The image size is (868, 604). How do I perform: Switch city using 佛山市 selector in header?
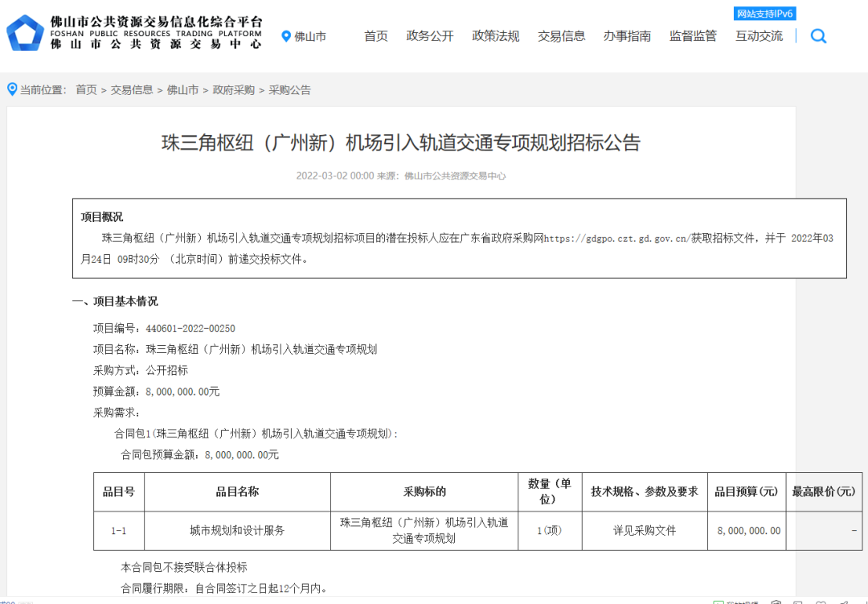click(310, 36)
